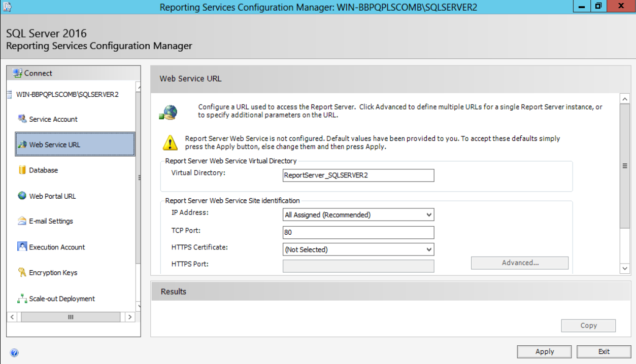Click the Web Service URL icon
The width and height of the screenshot is (636, 364).
[22, 144]
